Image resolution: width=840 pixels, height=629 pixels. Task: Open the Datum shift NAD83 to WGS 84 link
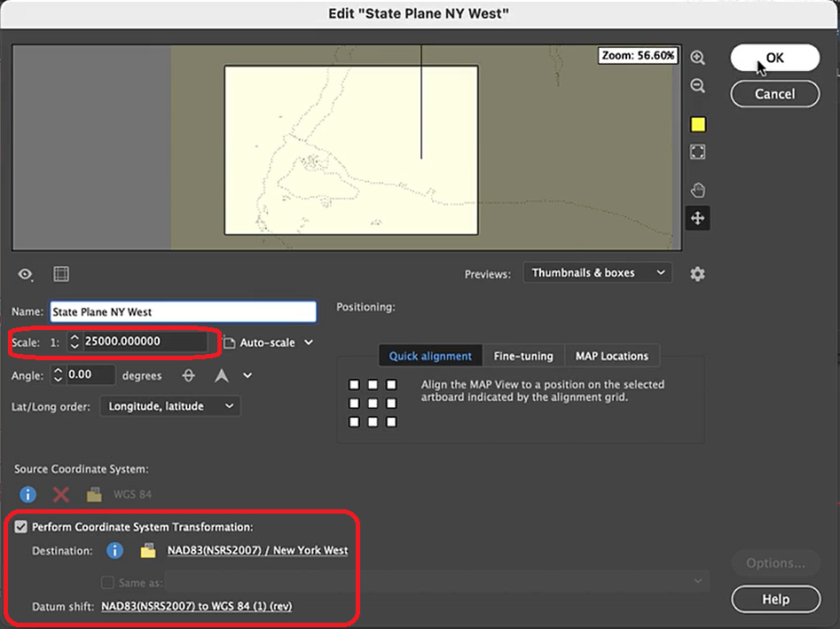point(197,606)
